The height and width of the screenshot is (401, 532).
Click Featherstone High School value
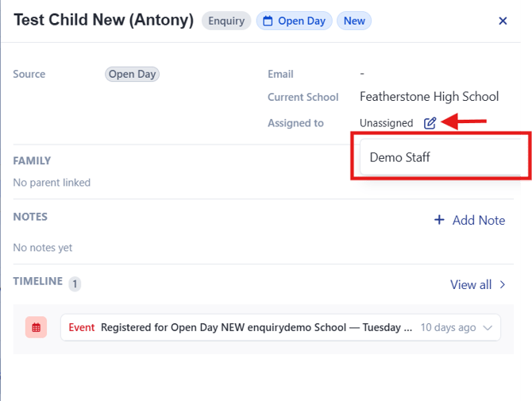pos(430,97)
